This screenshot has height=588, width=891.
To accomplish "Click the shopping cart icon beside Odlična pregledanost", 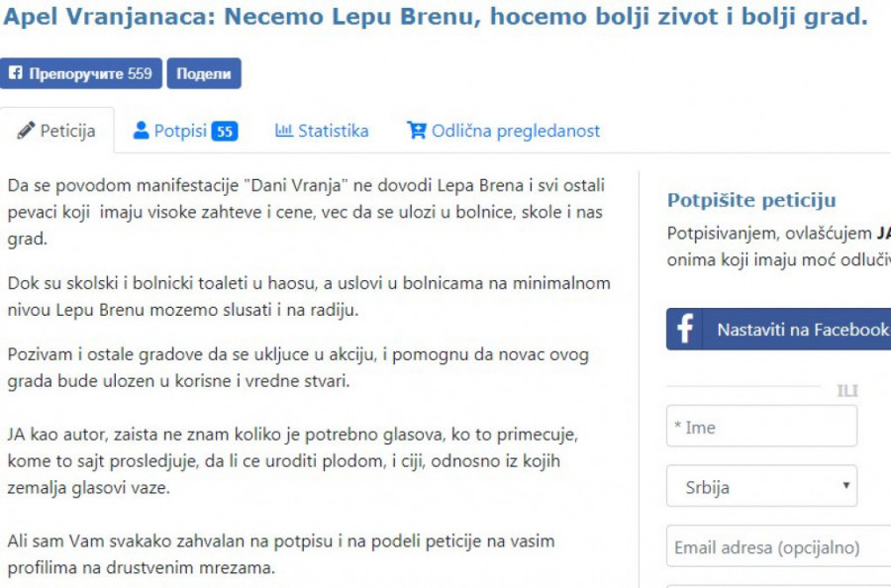I will pos(417,130).
